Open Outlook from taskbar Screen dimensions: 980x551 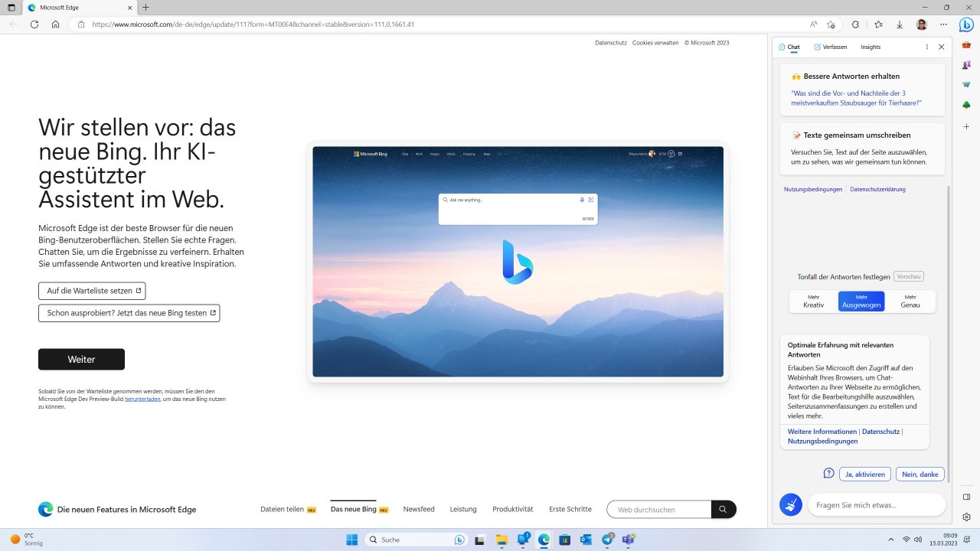point(586,540)
